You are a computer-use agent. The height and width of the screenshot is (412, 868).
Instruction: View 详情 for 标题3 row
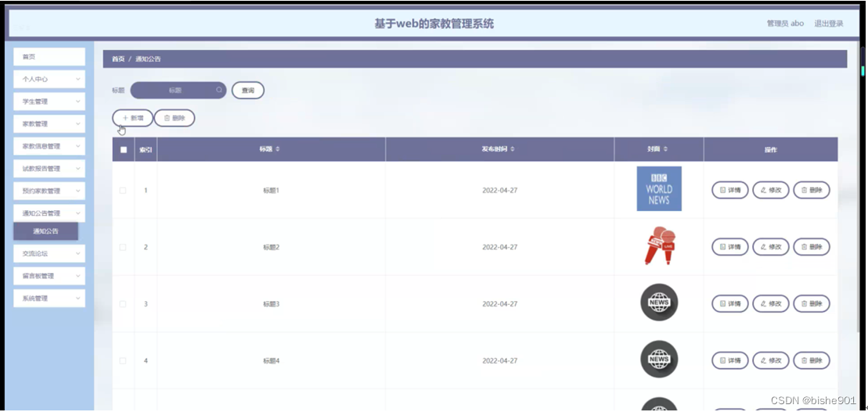pyautogui.click(x=729, y=303)
